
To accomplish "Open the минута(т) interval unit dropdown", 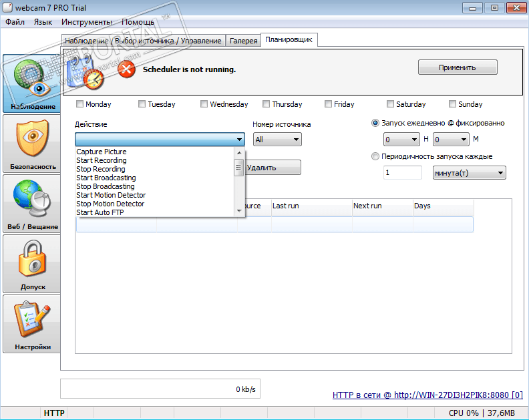I will tap(470, 173).
